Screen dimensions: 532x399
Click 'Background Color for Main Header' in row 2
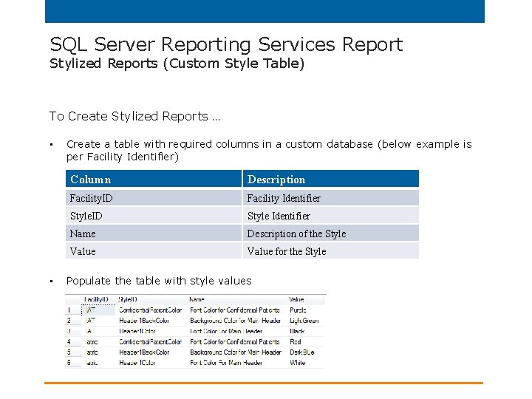[236, 321]
